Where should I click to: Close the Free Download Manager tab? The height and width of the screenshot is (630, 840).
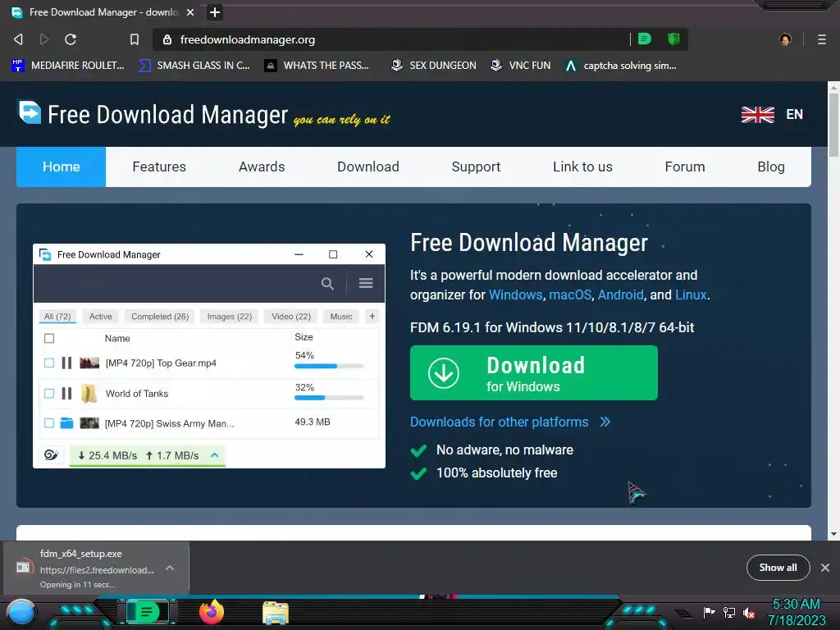click(190, 12)
